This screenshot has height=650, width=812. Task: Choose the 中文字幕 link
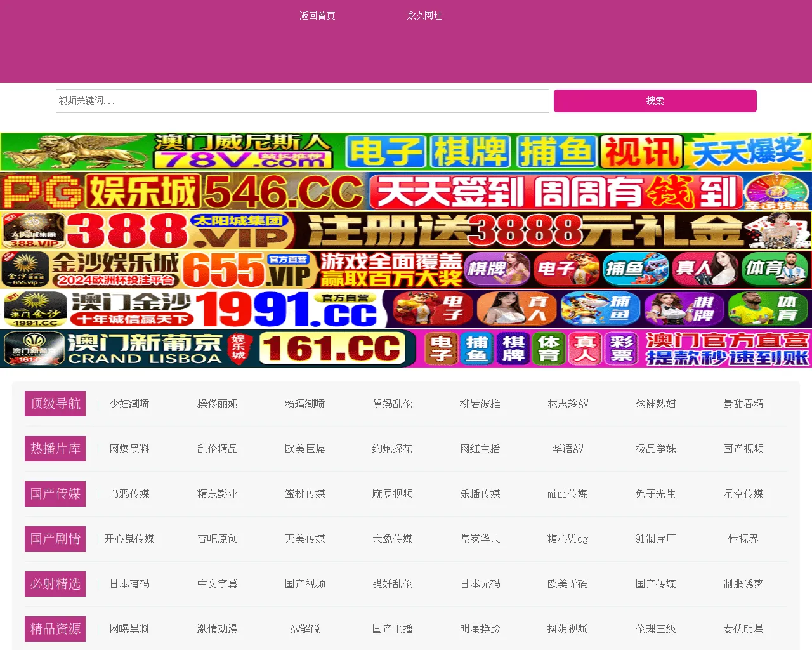pyautogui.click(x=217, y=584)
